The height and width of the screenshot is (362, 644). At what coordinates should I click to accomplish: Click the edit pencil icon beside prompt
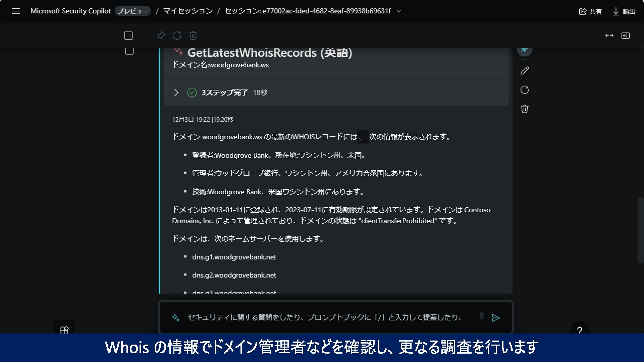coord(525,71)
